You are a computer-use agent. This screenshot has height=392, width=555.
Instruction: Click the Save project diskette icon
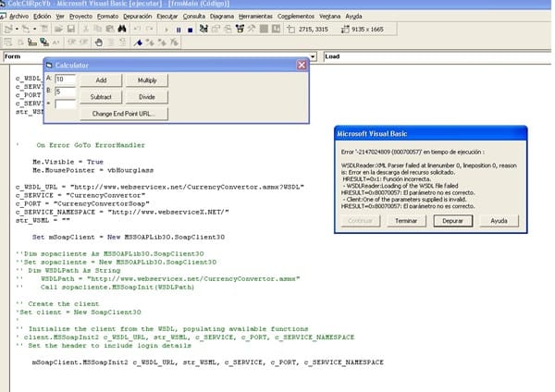click(x=71, y=30)
